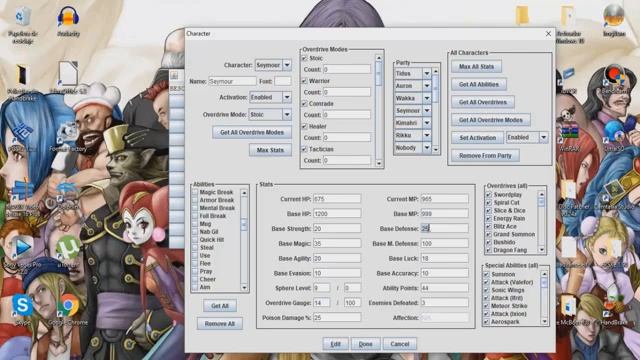Launch Google Chrome desktop shortcut
The width and height of the screenshot is (640, 360).
(68, 309)
